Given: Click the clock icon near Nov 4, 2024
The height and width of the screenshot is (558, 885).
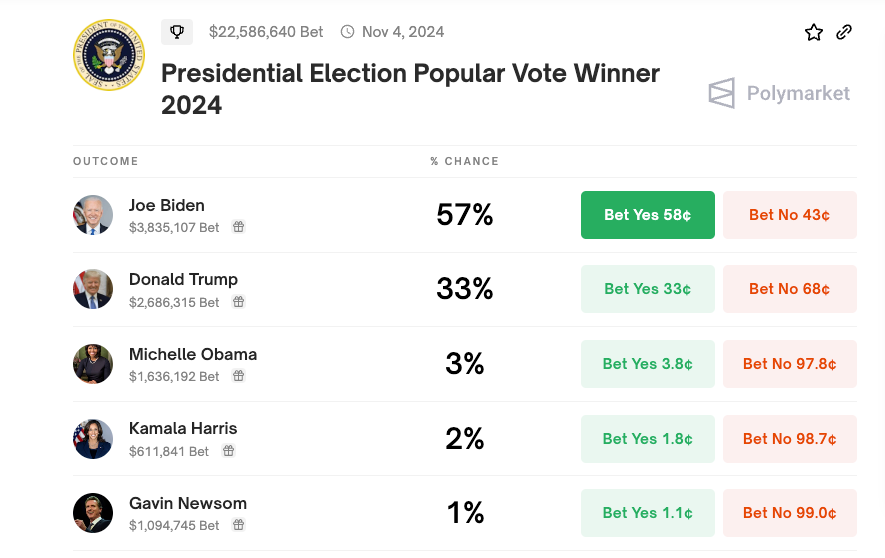Looking at the screenshot, I should coord(348,32).
